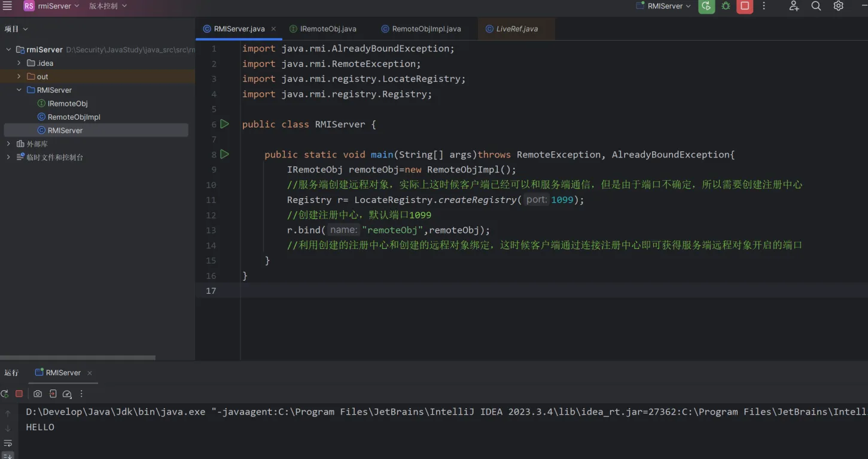Open the hamburger main menu

(x=7, y=6)
